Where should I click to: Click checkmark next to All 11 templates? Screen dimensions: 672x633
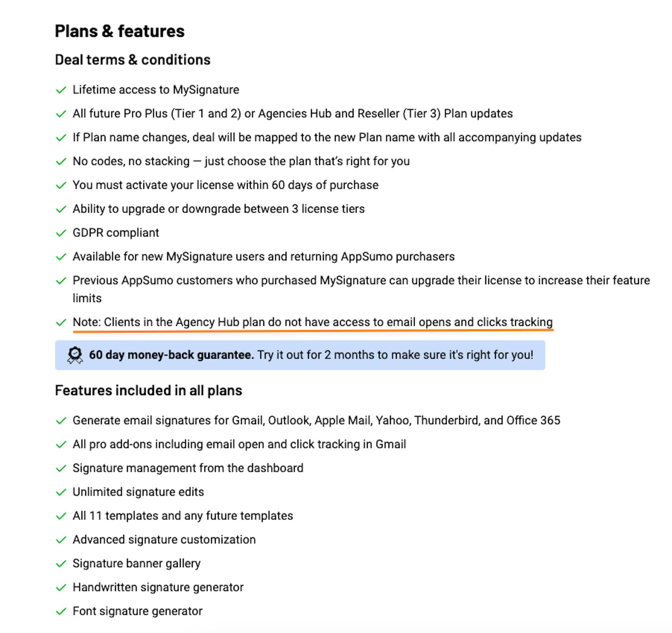[61, 516]
